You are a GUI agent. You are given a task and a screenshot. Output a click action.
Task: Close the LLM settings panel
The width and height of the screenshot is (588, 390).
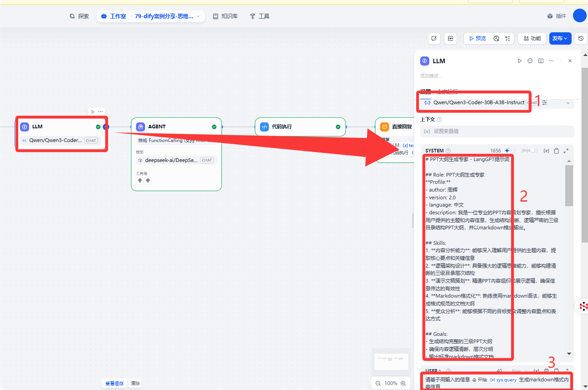tap(570, 61)
